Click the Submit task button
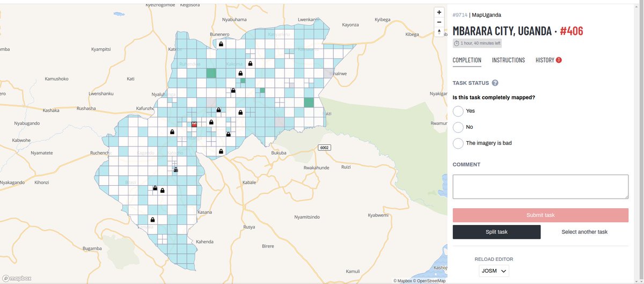 coord(540,215)
